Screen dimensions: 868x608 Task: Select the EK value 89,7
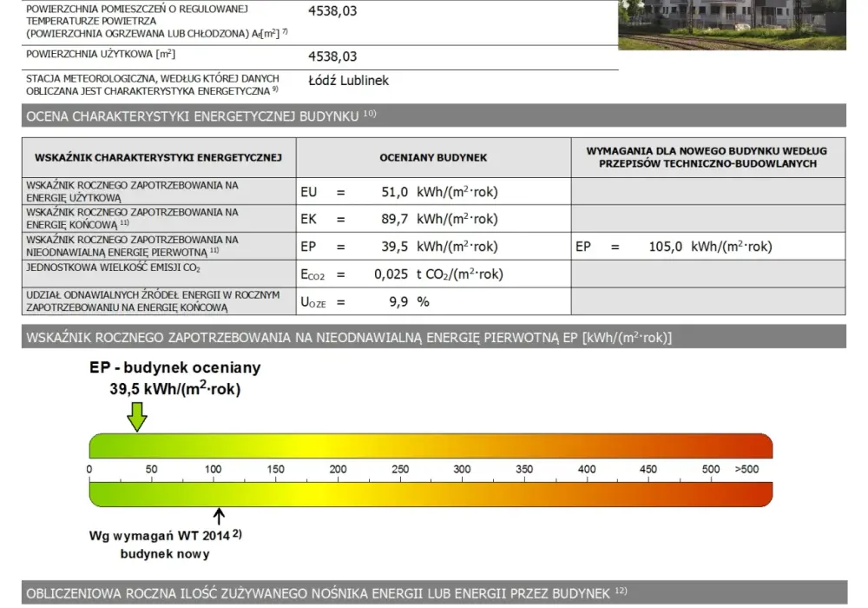[395, 219]
